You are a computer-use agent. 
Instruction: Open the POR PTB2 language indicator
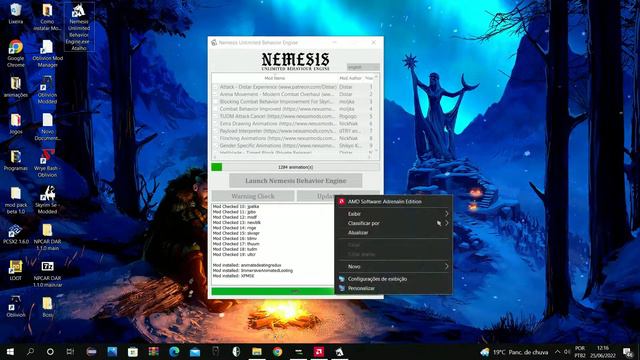[579, 352]
